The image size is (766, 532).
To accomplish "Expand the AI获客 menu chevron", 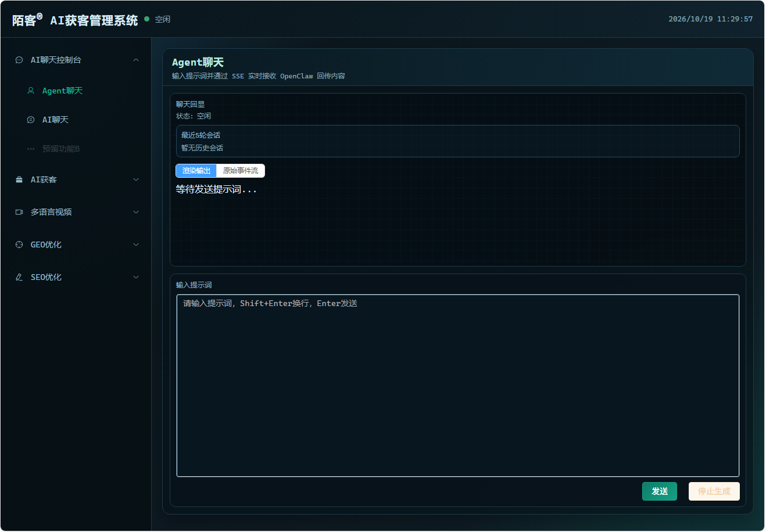I will [136, 179].
